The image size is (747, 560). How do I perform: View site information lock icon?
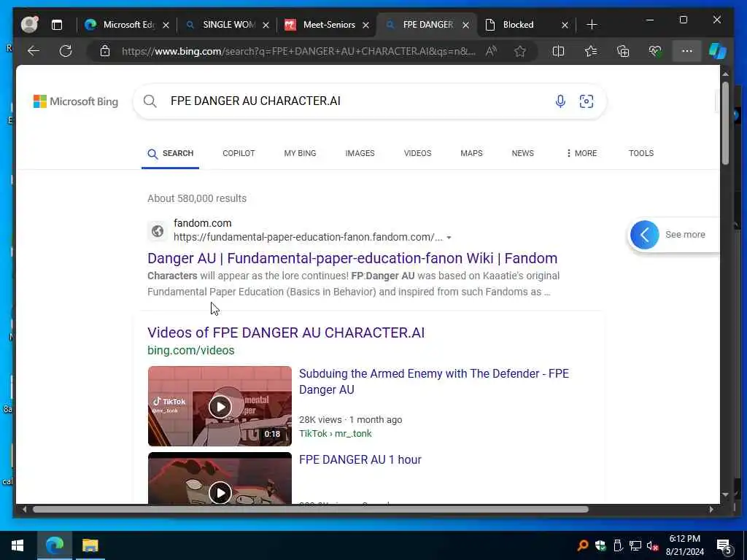(105, 51)
